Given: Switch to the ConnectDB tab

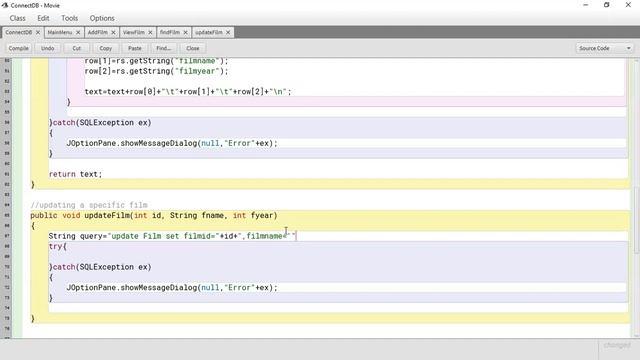Looking at the screenshot, I should [18, 32].
